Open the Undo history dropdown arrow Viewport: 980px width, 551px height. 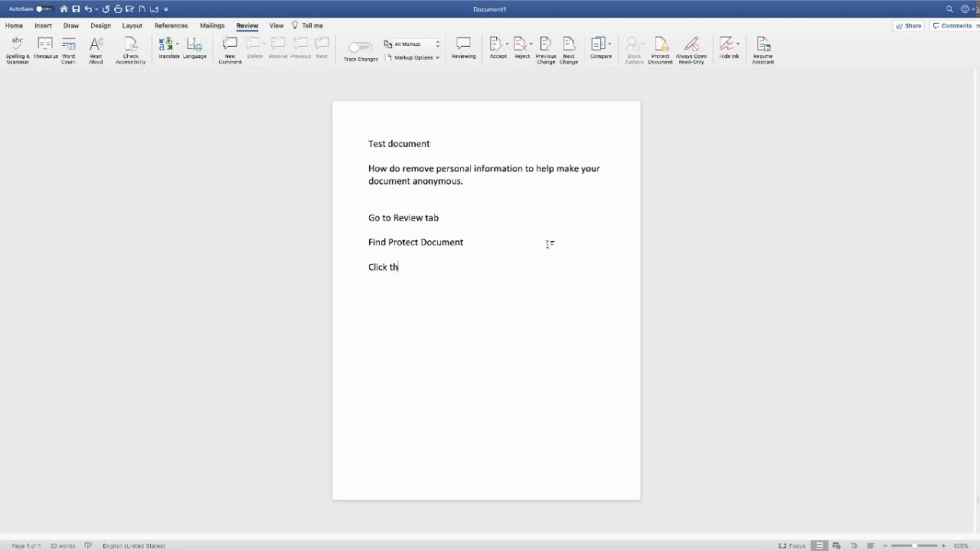[x=96, y=9]
